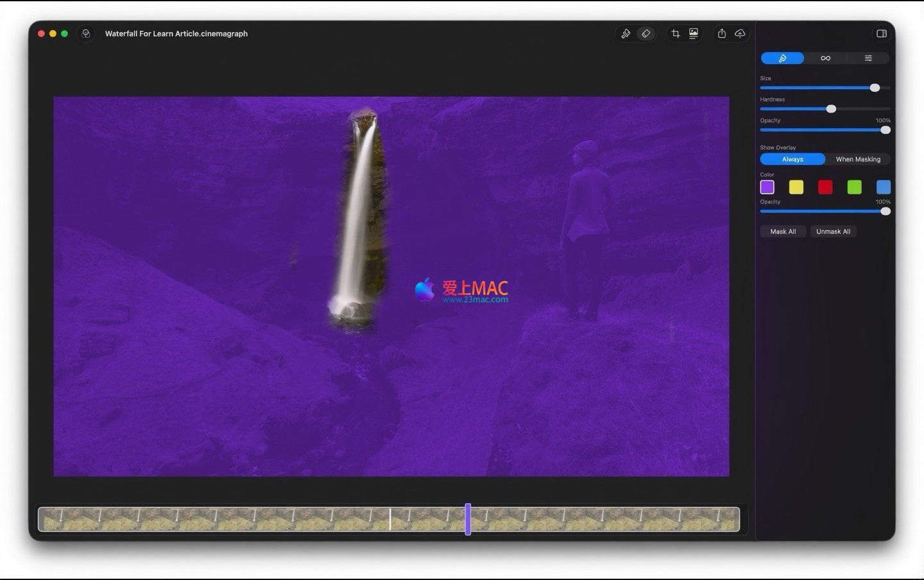
Task: Open the adjustments sliders tab
Action: (868, 58)
